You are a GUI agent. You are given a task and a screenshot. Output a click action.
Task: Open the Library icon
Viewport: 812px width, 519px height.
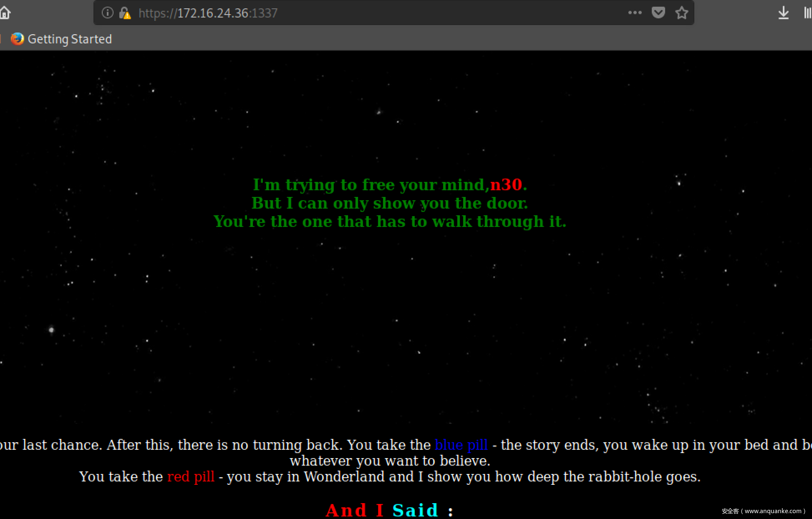tap(807, 13)
